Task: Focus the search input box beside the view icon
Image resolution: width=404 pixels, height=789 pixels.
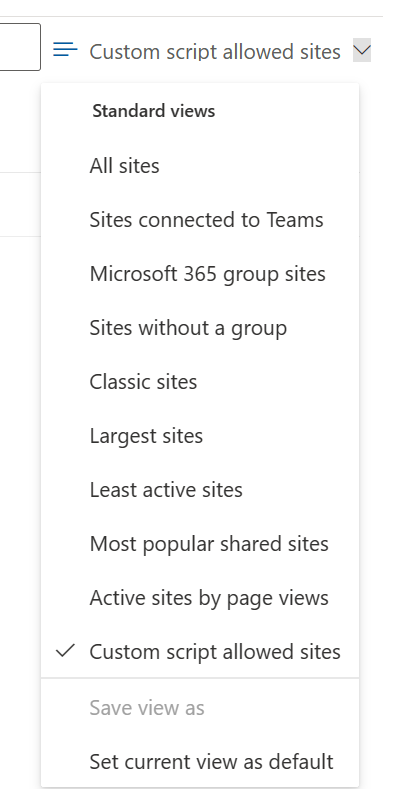Action: tap(20, 47)
